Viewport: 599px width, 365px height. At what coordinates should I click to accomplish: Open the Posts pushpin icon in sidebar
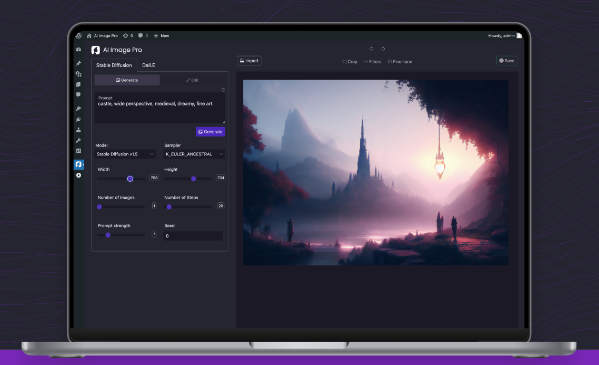[78, 63]
